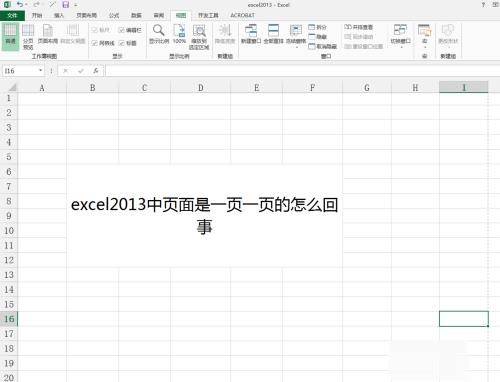Screen dimensions: 500x382
Task: Expand the Freeze Panes (冻结窗格) dropdown
Action: pyautogui.click(x=296, y=37)
